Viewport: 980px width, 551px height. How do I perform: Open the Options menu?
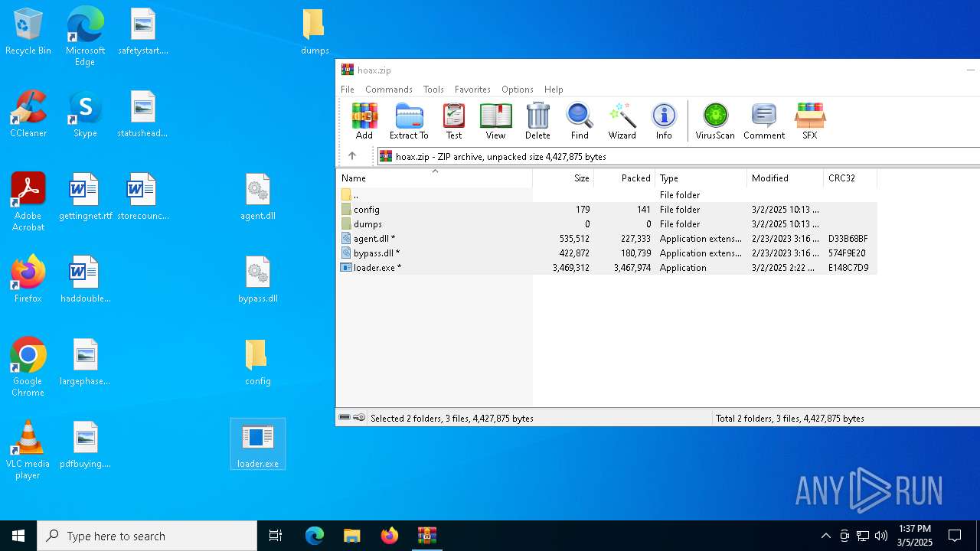pos(518,90)
